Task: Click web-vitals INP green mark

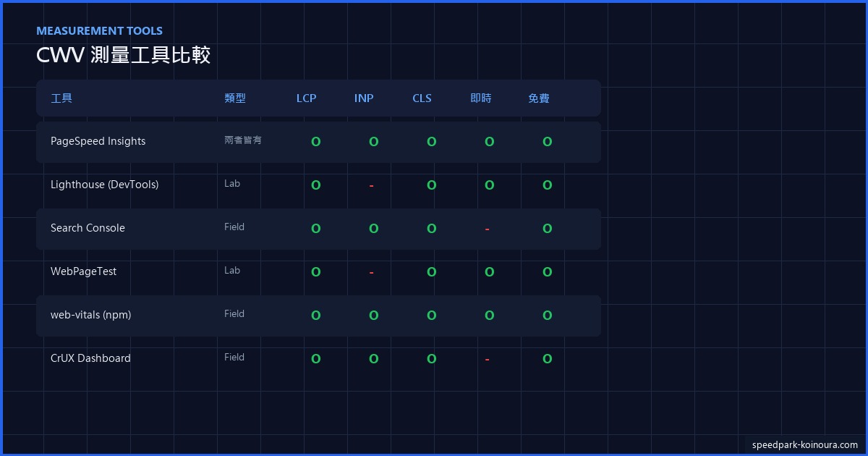Action: click(x=373, y=316)
